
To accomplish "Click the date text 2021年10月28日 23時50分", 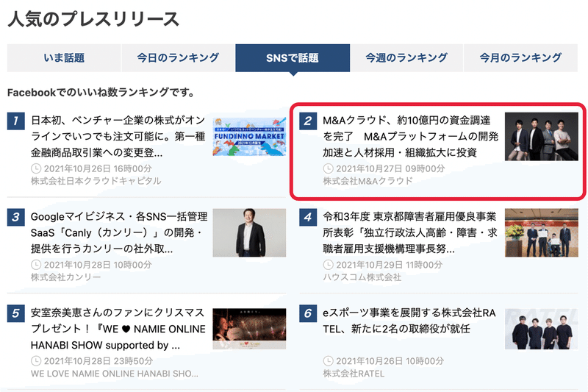I will pos(98,361).
